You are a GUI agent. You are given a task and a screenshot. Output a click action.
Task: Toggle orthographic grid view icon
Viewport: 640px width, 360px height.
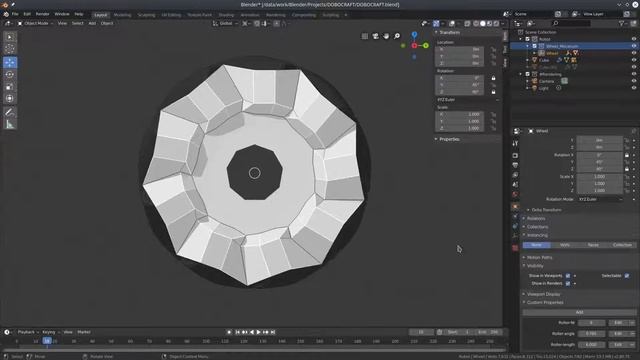365,36
